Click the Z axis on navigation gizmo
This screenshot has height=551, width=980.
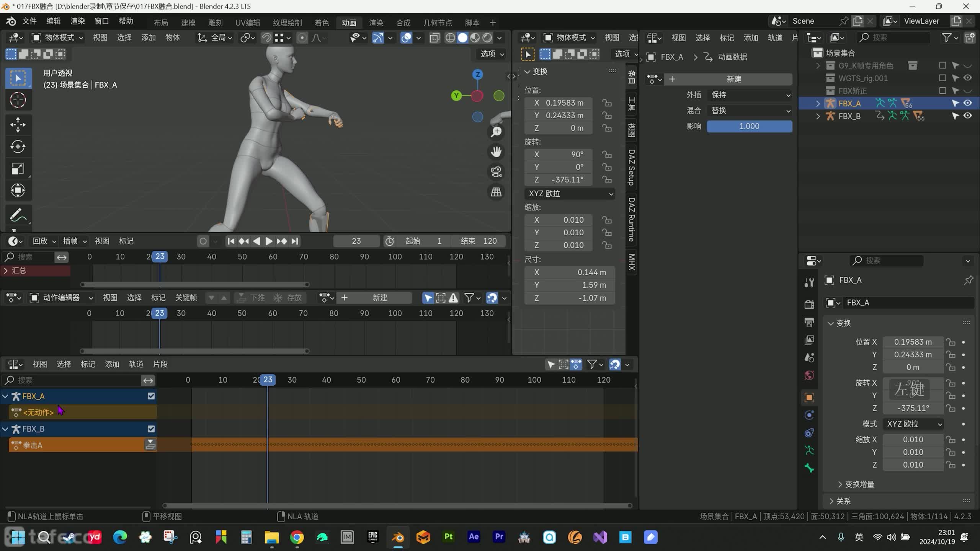(477, 74)
